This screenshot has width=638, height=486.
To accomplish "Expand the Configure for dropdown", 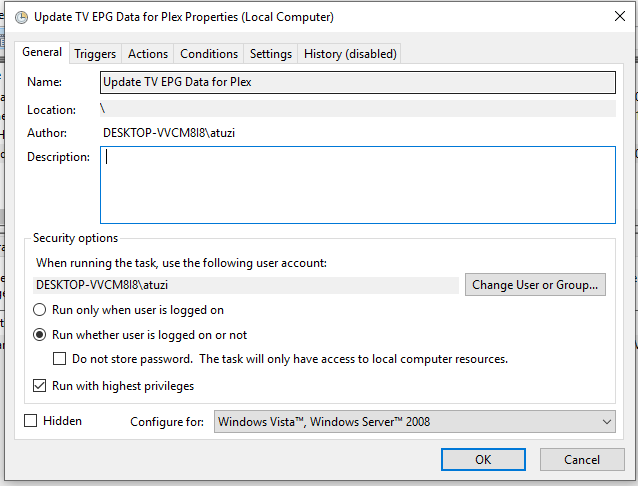I will tap(415, 422).
